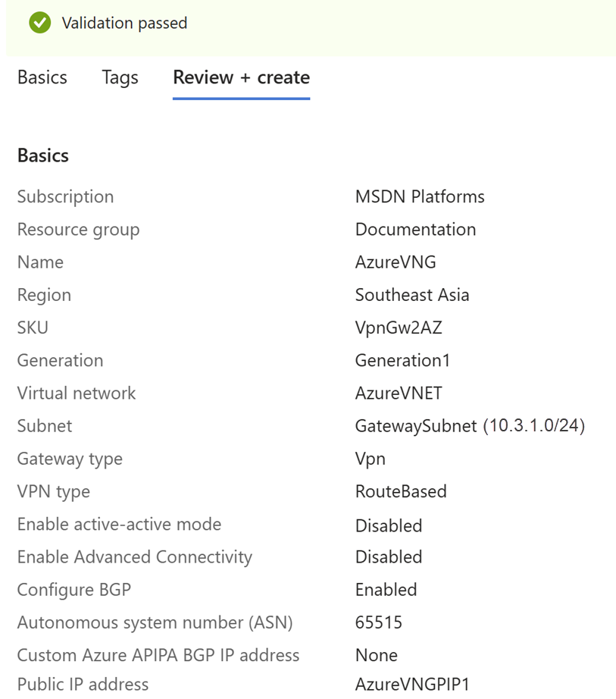This screenshot has height=699, width=616.
Task: Click the MSDN Platforms subscription value
Action: (x=420, y=197)
